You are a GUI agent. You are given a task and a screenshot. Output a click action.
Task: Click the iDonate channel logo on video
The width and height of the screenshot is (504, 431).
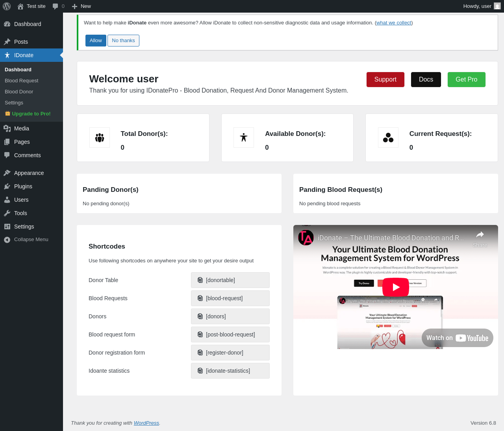pos(306,238)
